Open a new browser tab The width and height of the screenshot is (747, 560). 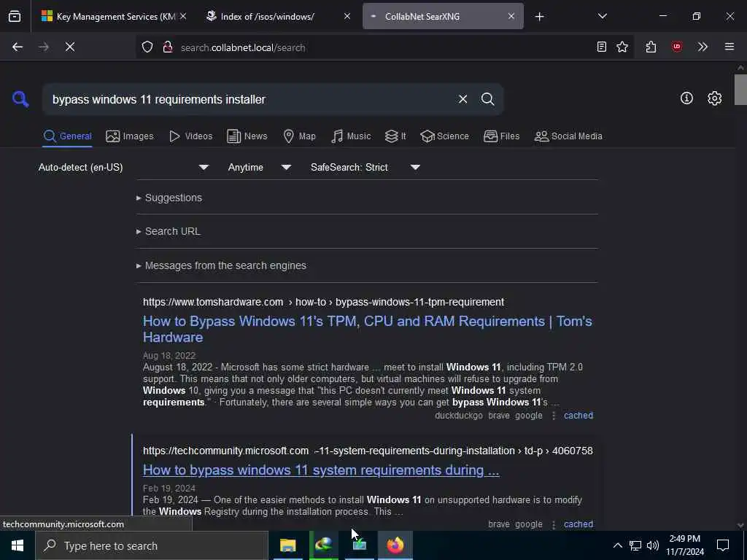click(x=539, y=17)
